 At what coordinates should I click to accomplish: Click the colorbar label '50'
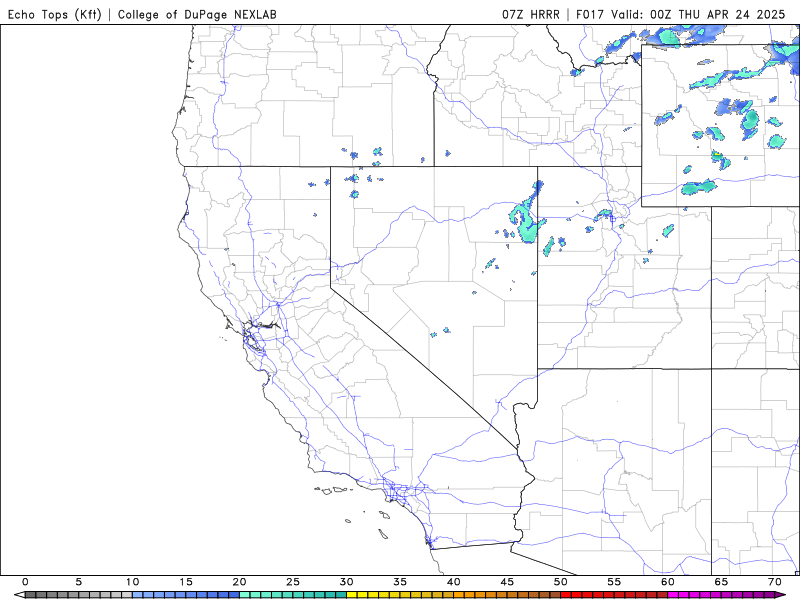coord(561,582)
